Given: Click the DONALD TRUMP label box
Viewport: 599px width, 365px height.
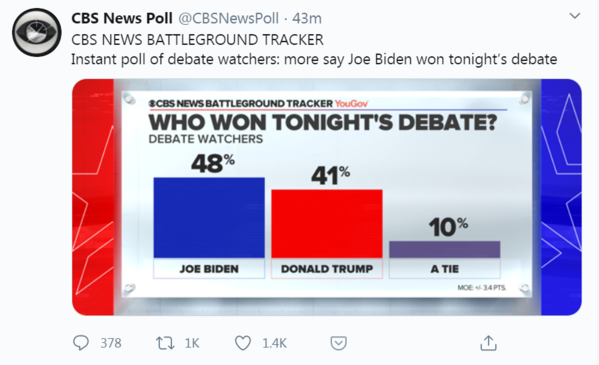Looking at the screenshot, I should coord(327,269).
